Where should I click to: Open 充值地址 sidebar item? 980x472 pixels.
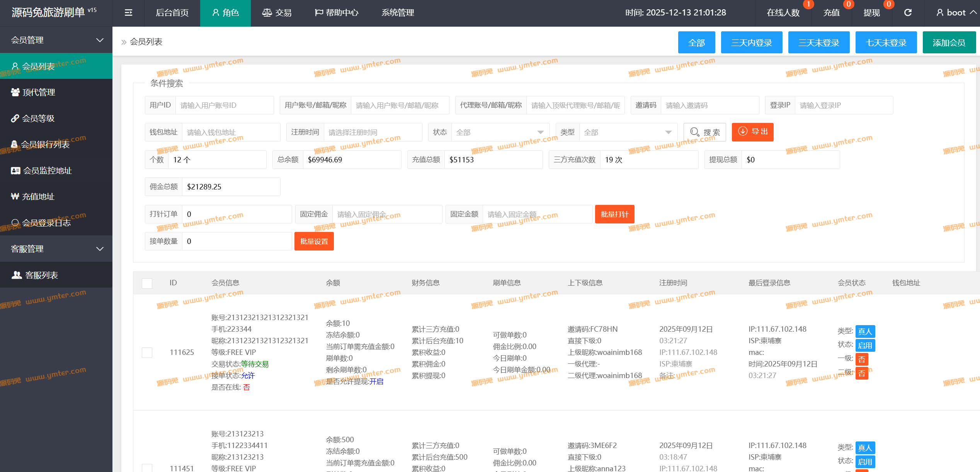point(38,196)
